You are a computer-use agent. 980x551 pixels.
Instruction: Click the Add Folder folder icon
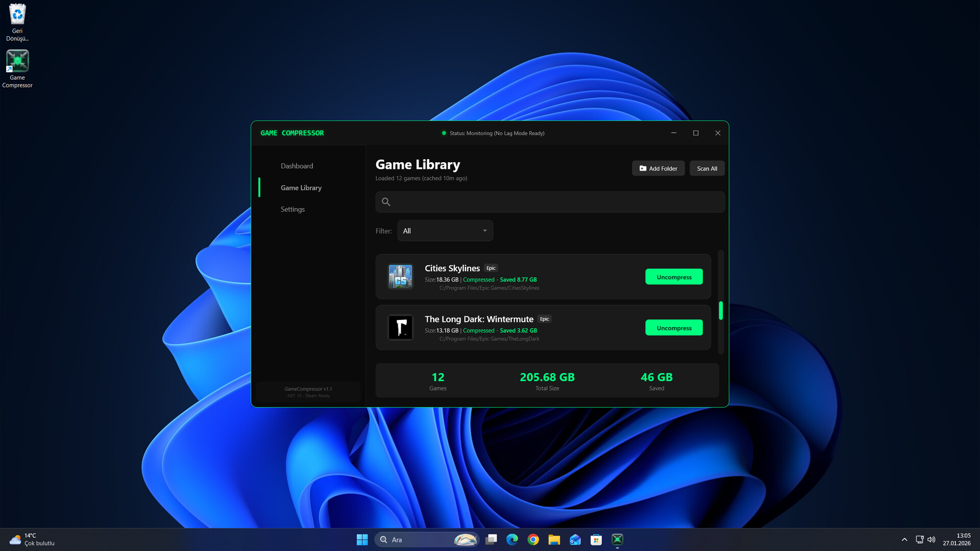tap(643, 168)
